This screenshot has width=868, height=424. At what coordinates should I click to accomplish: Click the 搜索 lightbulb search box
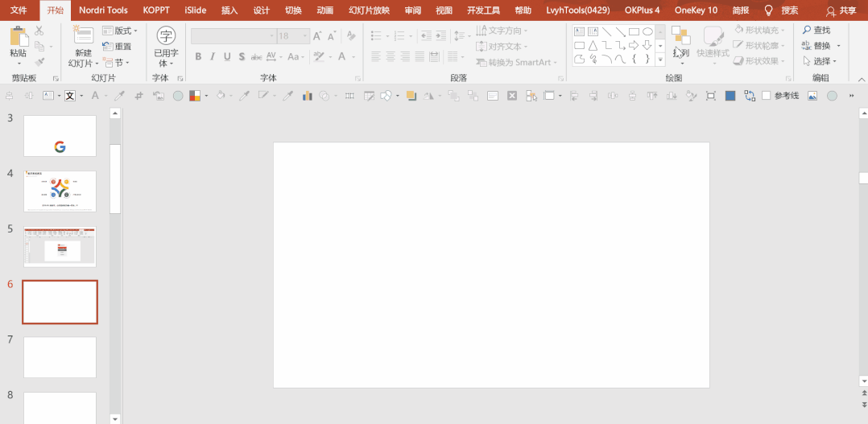coord(781,10)
